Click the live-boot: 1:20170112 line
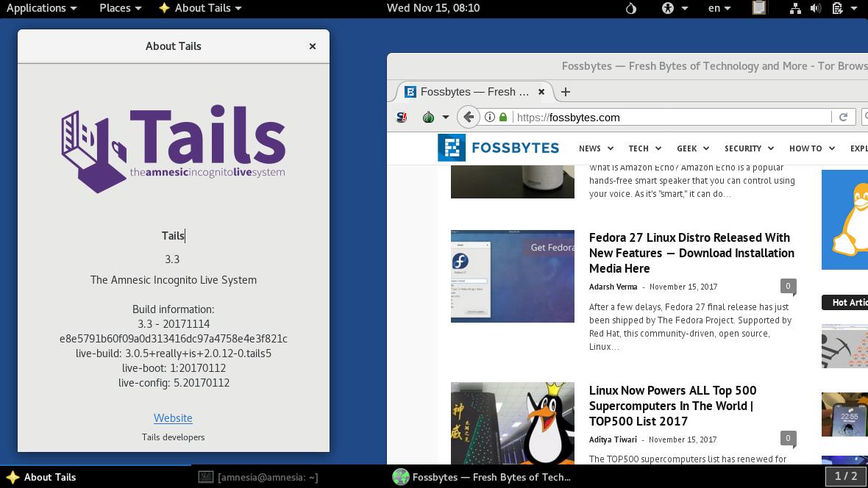The height and width of the screenshot is (488, 868). (174, 368)
